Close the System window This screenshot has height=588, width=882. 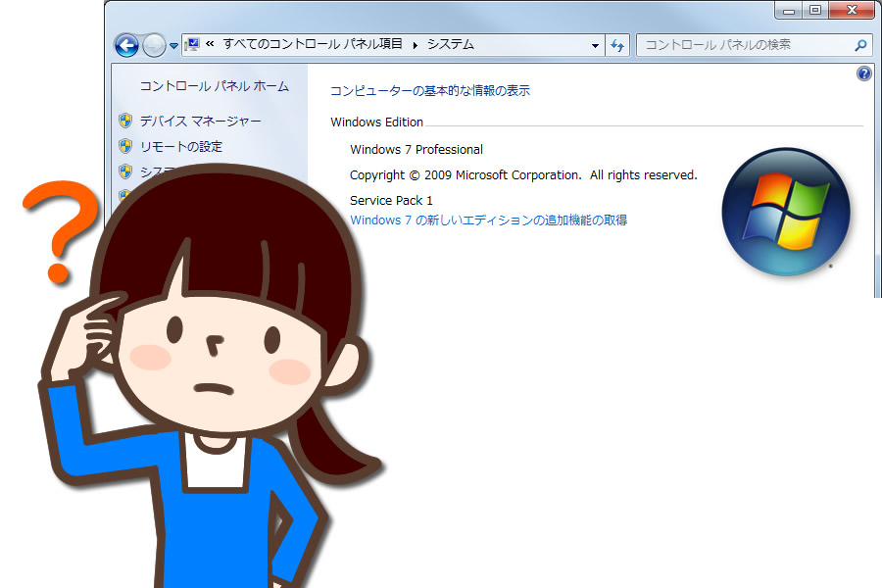(852, 10)
